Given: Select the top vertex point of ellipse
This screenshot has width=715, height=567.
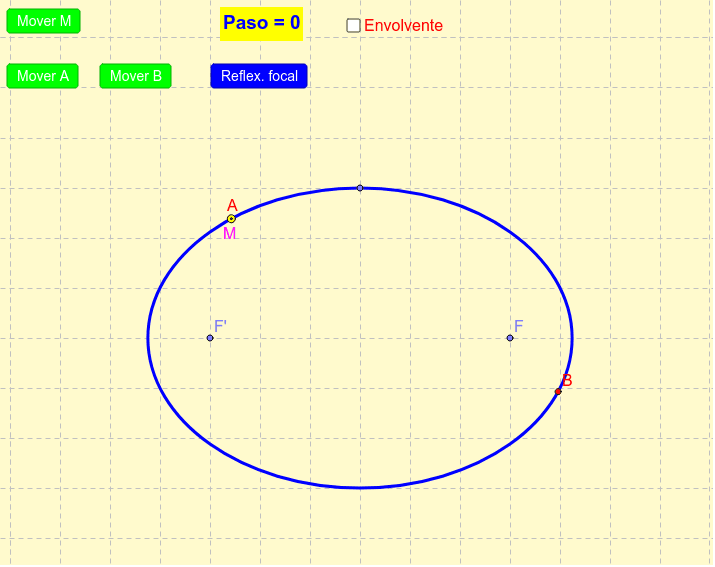Looking at the screenshot, I should [360, 188].
